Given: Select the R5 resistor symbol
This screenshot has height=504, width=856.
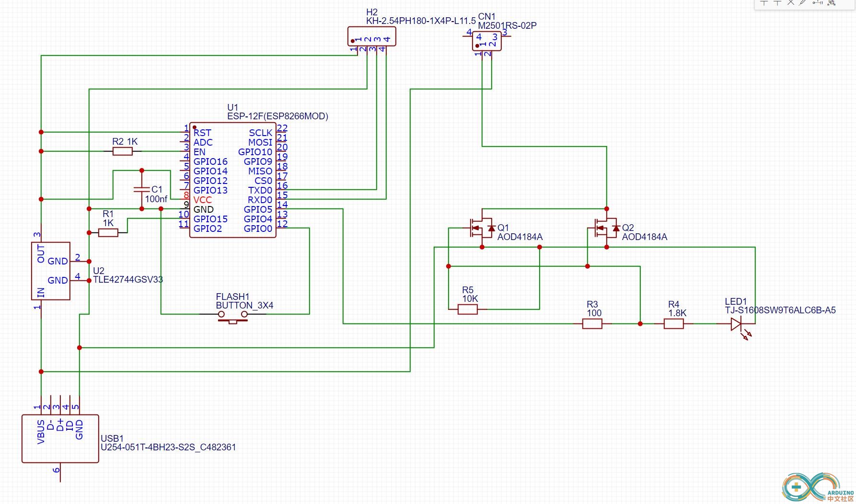Looking at the screenshot, I should [468, 309].
